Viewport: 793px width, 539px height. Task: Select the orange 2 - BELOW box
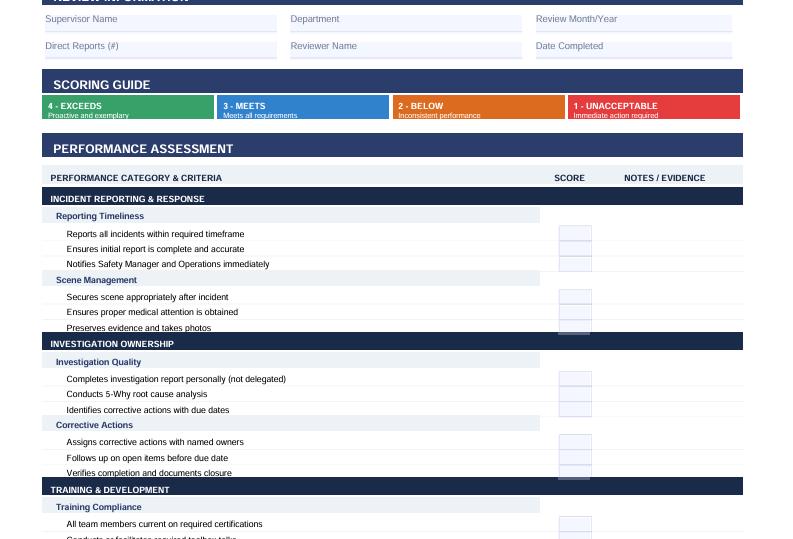(478, 107)
